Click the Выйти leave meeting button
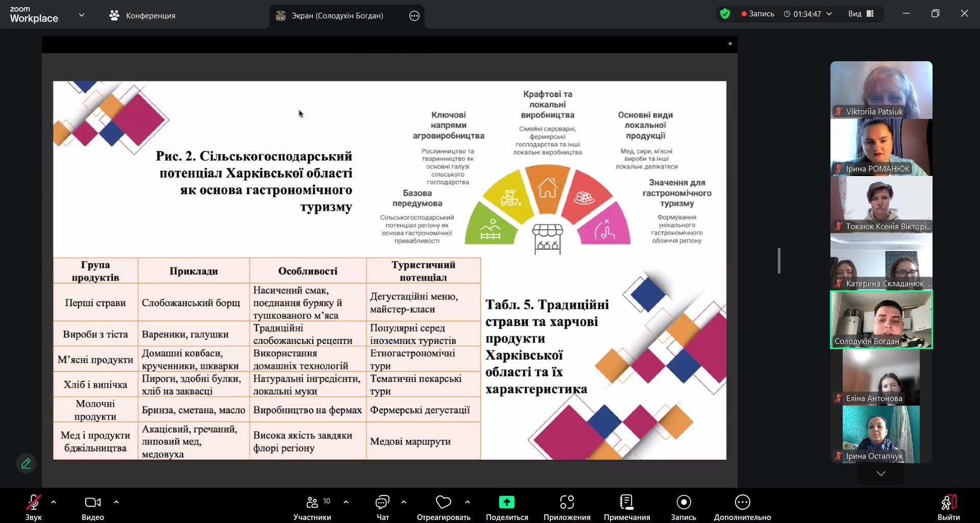 [x=948, y=503]
